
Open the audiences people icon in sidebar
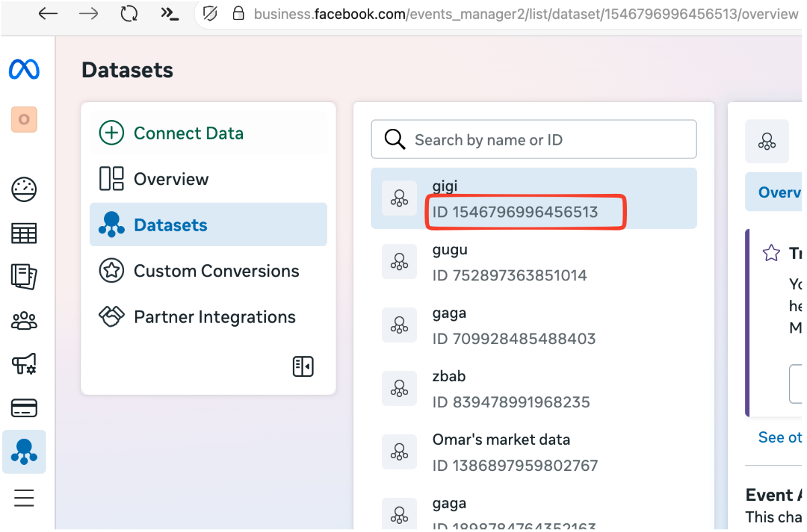24,321
